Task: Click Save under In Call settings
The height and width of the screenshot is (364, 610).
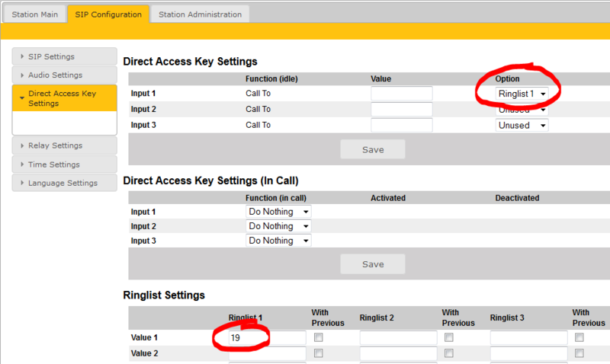Action: 373,264
